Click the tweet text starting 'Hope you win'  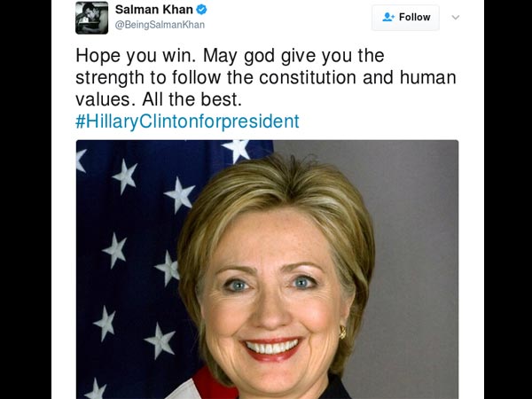266,77
